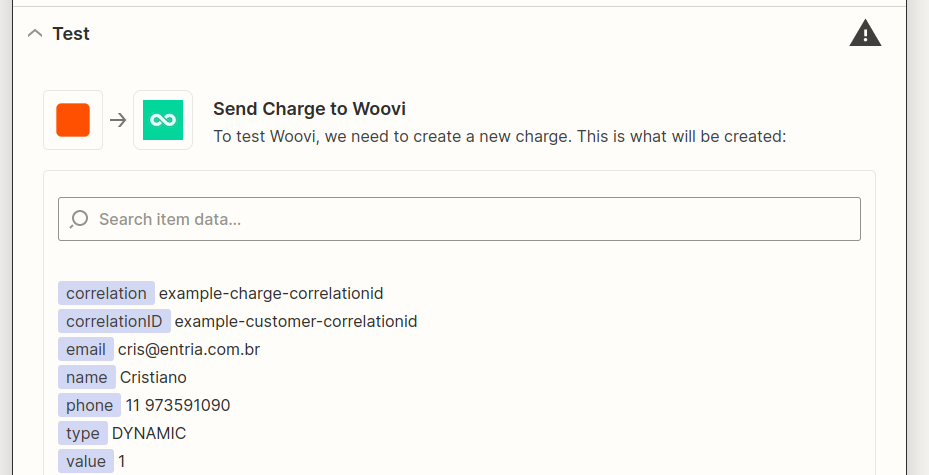This screenshot has height=475, width=929.
Task: Select the email field label
Action: [86, 349]
